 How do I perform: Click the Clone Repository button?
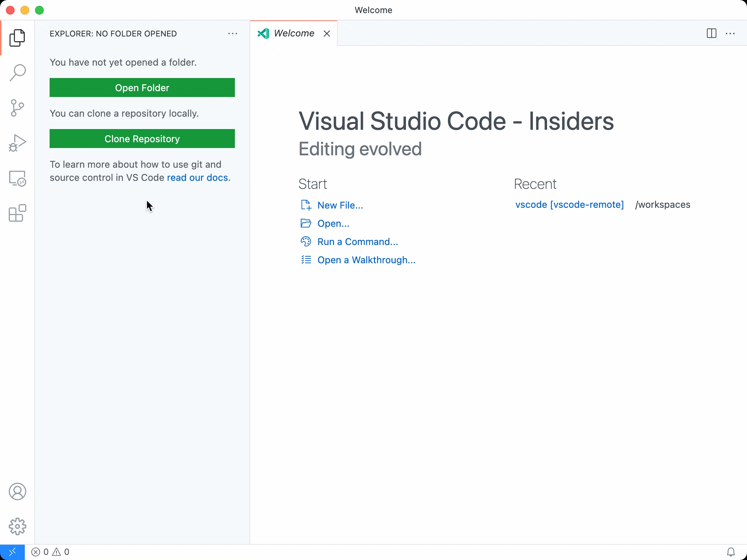(142, 139)
